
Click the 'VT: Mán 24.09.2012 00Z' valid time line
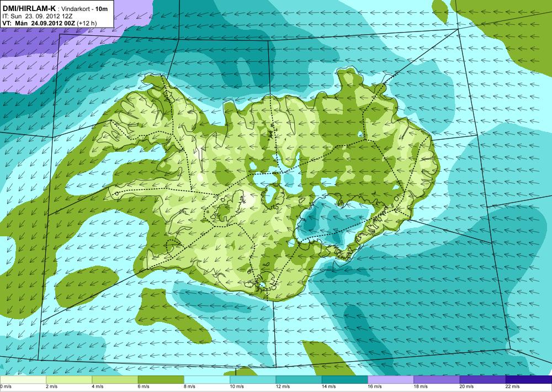coord(40,23)
